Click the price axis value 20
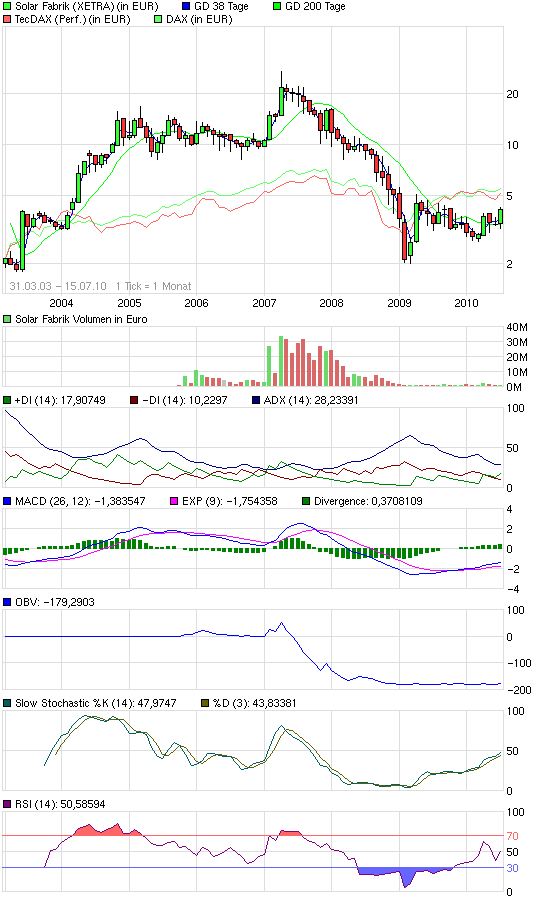The width and height of the screenshot is (545, 913). click(x=512, y=94)
